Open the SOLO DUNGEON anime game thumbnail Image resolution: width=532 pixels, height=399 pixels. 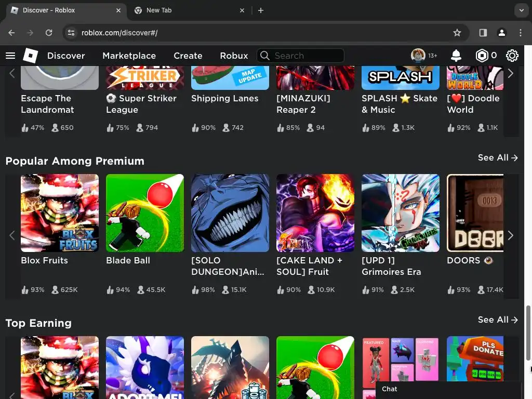230,213
